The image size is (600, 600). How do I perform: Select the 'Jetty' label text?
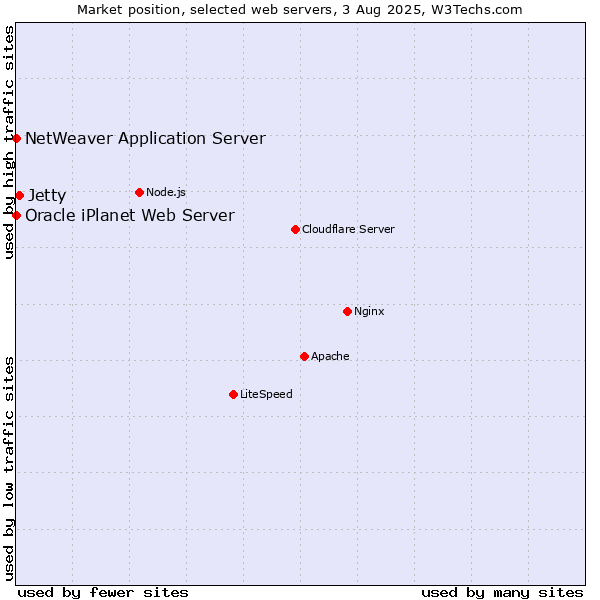[47, 196]
